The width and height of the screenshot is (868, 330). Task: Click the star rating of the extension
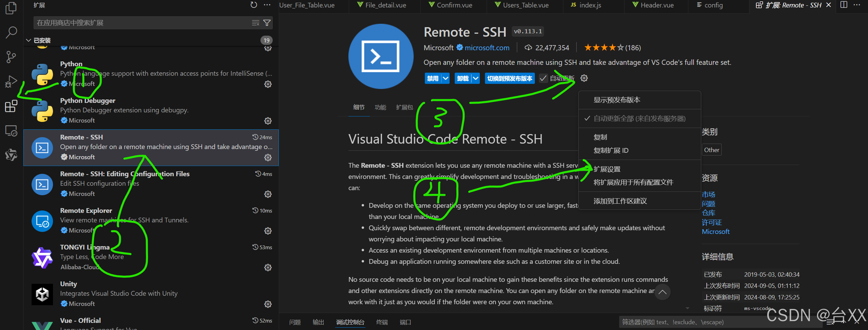tap(604, 48)
